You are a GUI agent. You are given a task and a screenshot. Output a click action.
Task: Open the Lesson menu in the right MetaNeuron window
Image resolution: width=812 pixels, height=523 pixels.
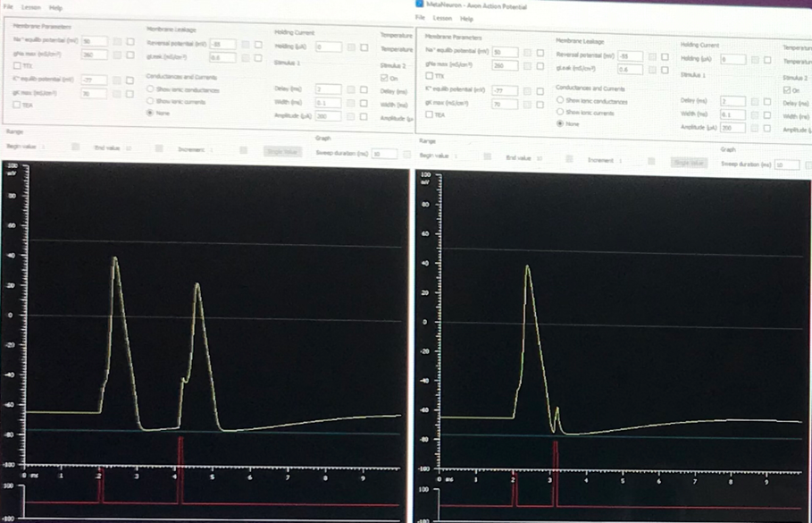click(442, 18)
